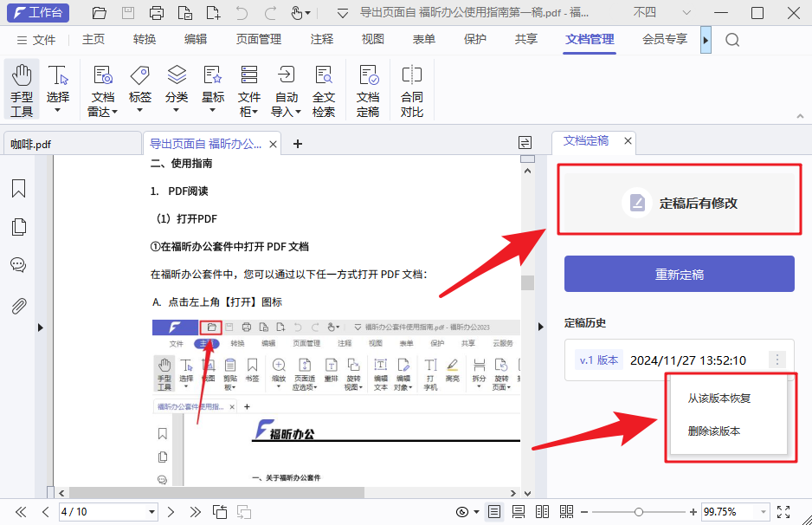Enable single page view mode

pos(494,511)
